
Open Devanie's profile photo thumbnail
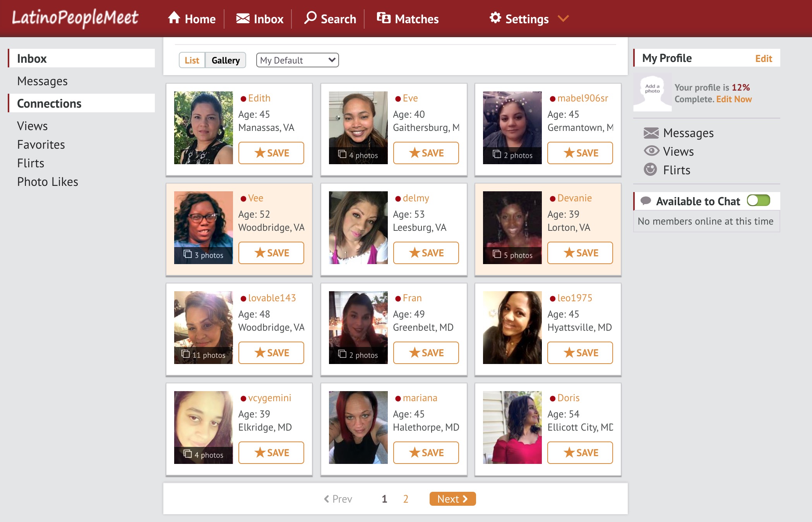point(512,228)
